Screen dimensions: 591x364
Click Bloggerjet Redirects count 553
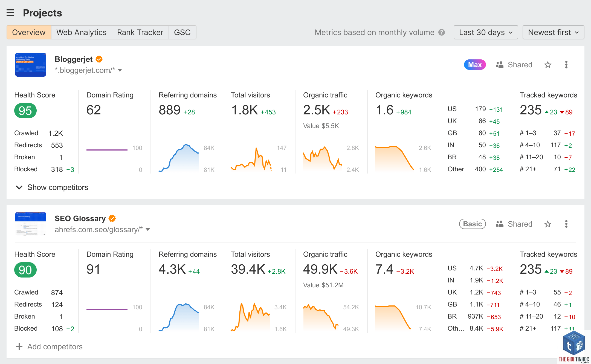[57, 145]
